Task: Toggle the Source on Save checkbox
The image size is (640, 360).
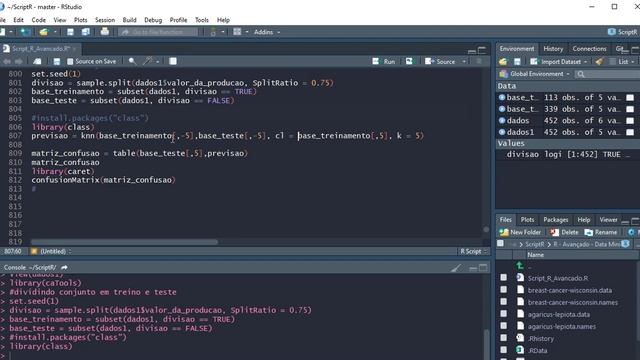Action: tap(70, 61)
